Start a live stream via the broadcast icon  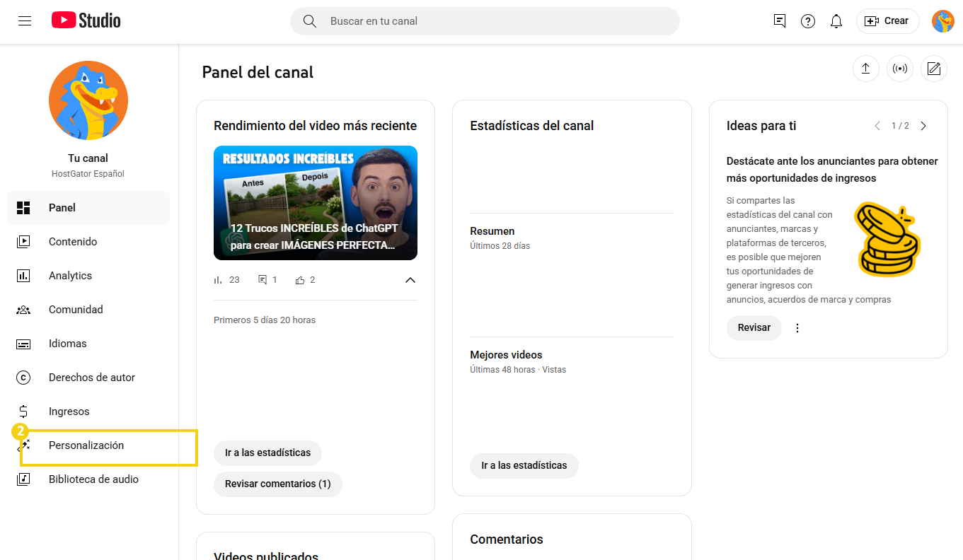point(899,69)
